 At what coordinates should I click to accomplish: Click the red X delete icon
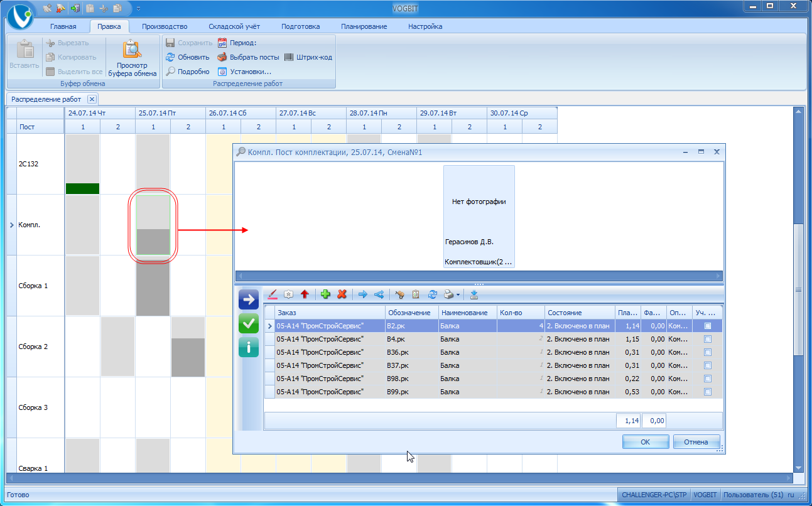click(x=342, y=294)
